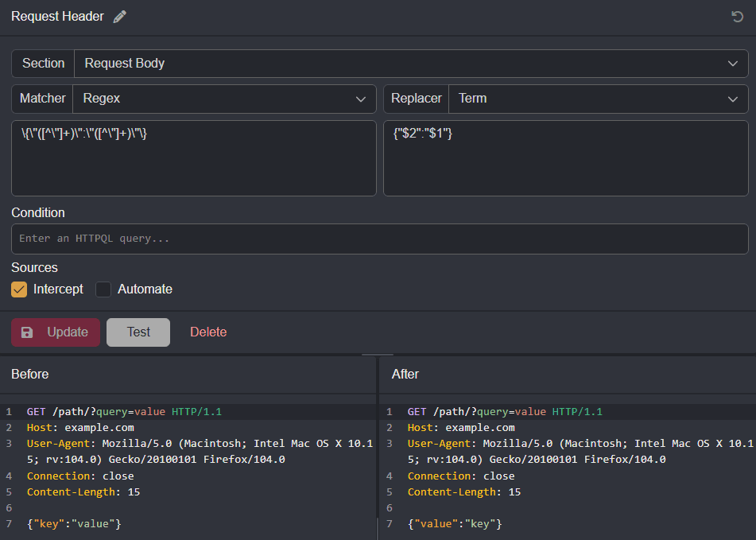Image resolution: width=756 pixels, height=540 pixels.
Task: Click the floppy disk icon on Update
Action: click(x=27, y=332)
